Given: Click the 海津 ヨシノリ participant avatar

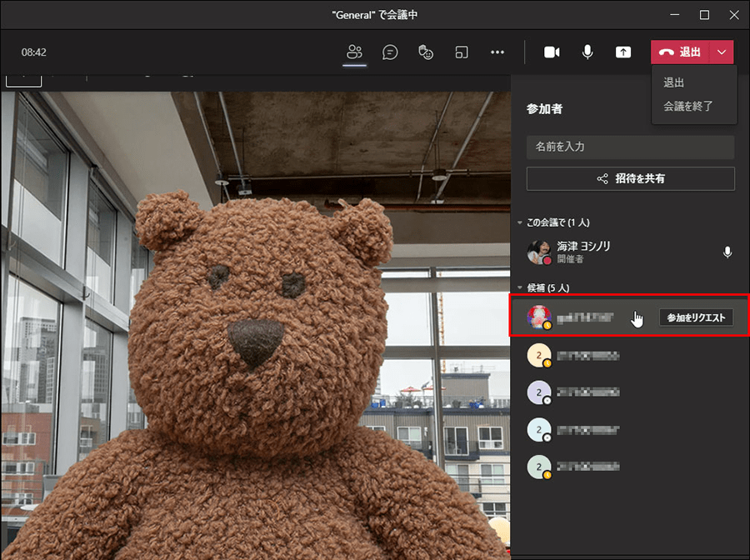Looking at the screenshot, I should (x=539, y=252).
